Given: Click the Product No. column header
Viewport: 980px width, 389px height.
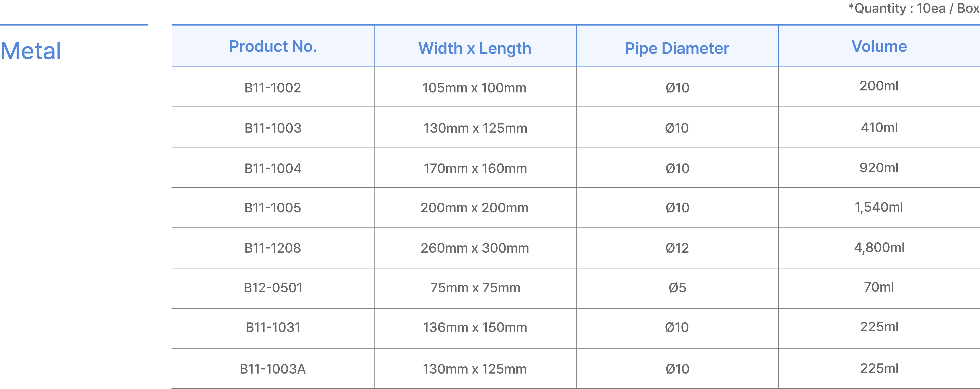Looking at the screenshot, I should coord(273,46).
